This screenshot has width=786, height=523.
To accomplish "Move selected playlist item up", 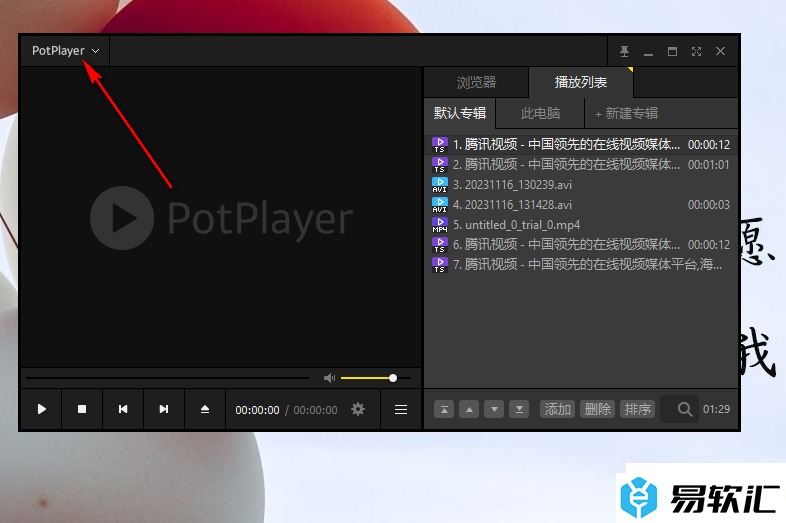I will 469,409.
